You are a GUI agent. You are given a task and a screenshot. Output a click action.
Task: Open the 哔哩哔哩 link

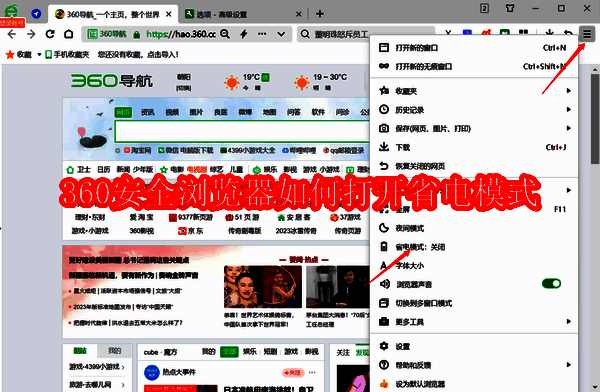click(299, 150)
